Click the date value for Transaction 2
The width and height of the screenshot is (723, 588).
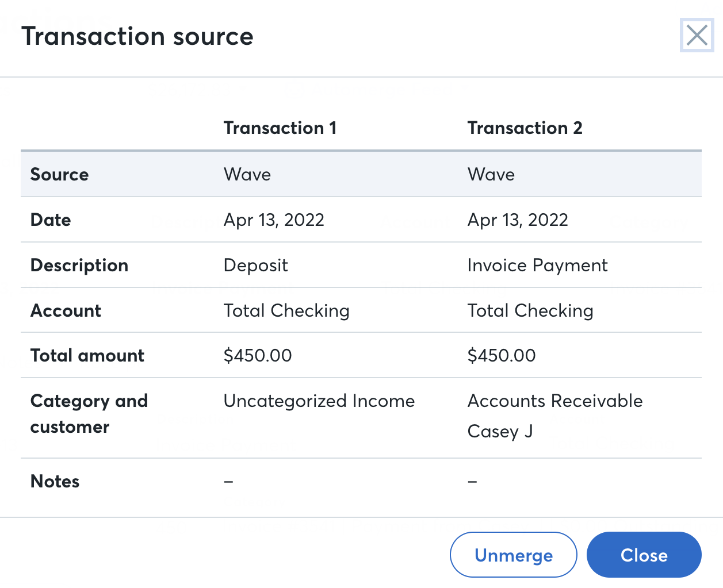(518, 220)
